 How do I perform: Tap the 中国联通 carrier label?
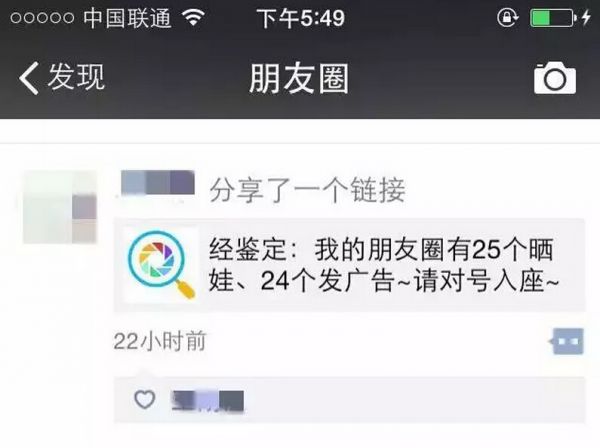pos(127,18)
